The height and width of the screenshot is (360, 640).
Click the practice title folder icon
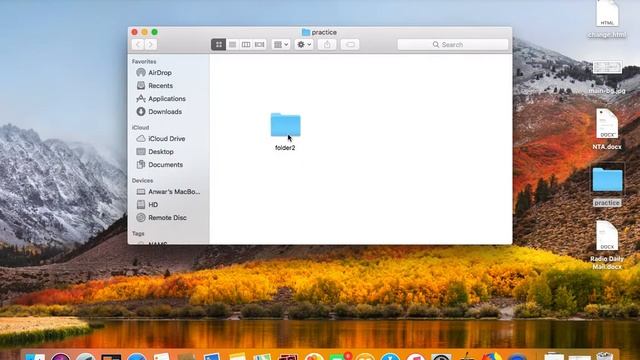[306, 32]
